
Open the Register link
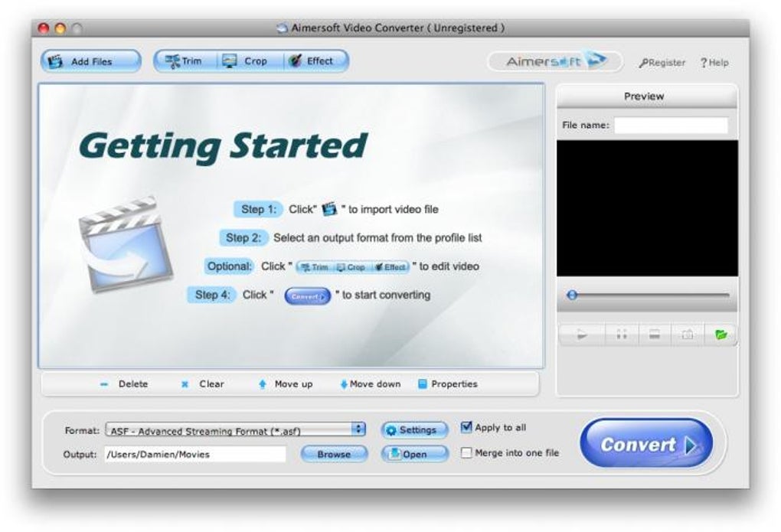click(x=662, y=63)
